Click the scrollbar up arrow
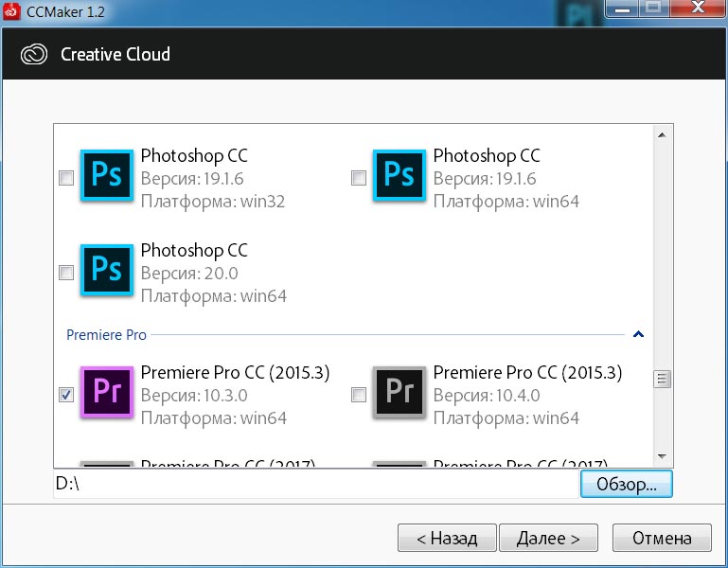This screenshot has width=728, height=568. (662, 135)
